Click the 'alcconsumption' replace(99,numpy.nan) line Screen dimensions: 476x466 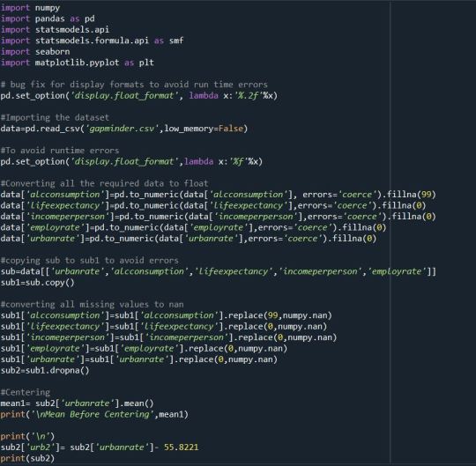[167, 315]
